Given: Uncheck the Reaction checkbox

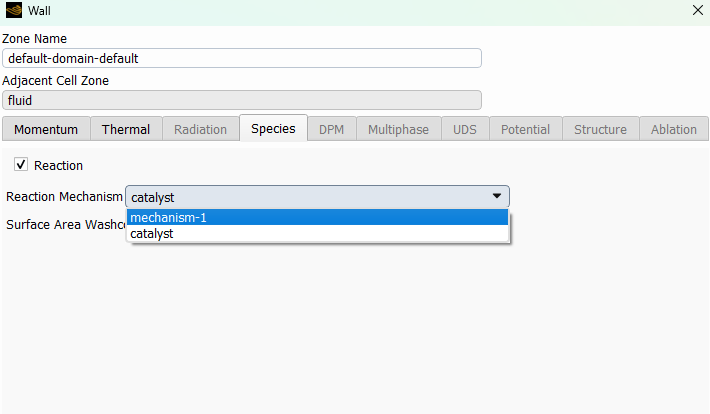Looking at the screenshot, I should click(21, 165).
